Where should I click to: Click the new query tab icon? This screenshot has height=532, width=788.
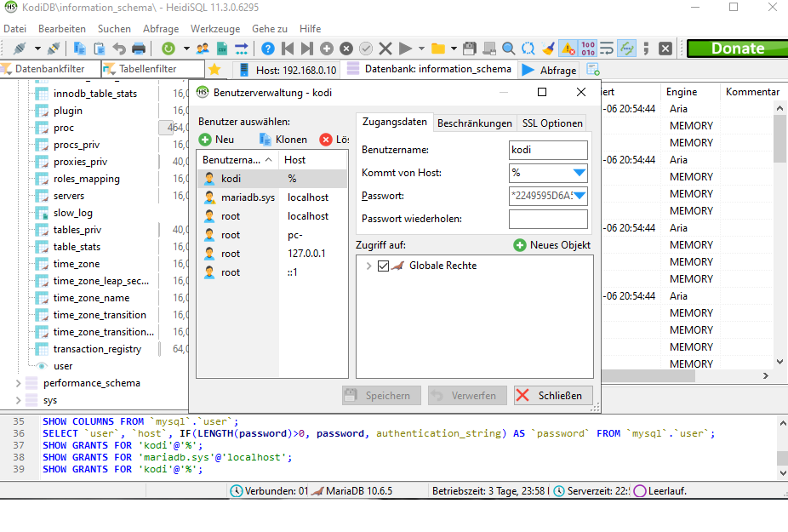593,70
